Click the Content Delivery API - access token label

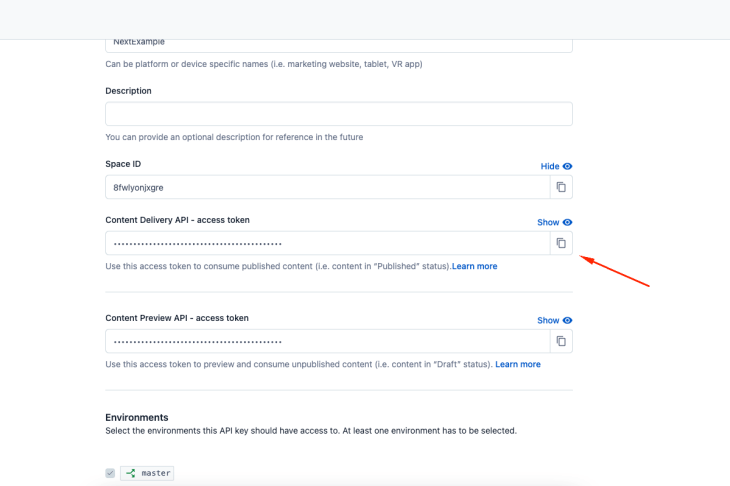pyautogui.click(x=177, y=220)
